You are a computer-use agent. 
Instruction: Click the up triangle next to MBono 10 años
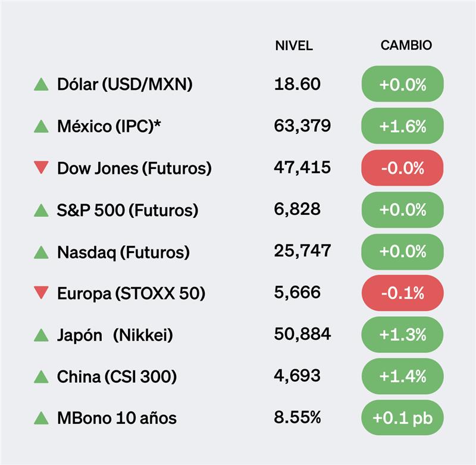coord(41,419)
